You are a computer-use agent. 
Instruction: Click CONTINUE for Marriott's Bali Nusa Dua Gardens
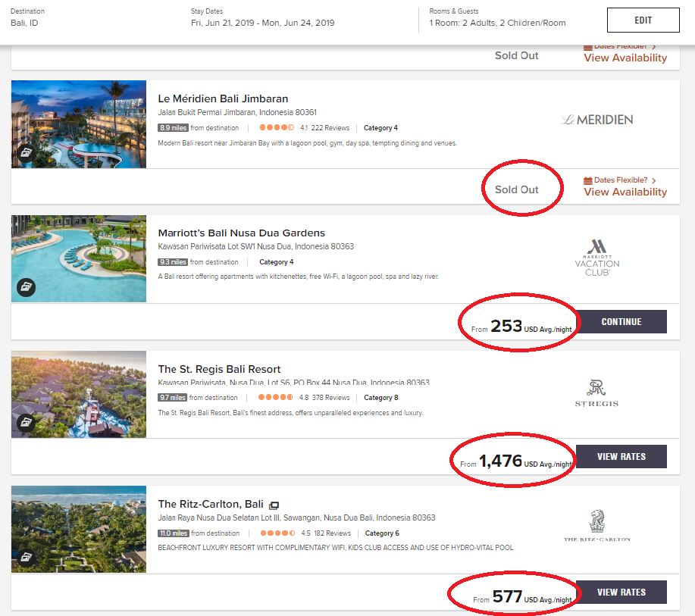[621, 322]
